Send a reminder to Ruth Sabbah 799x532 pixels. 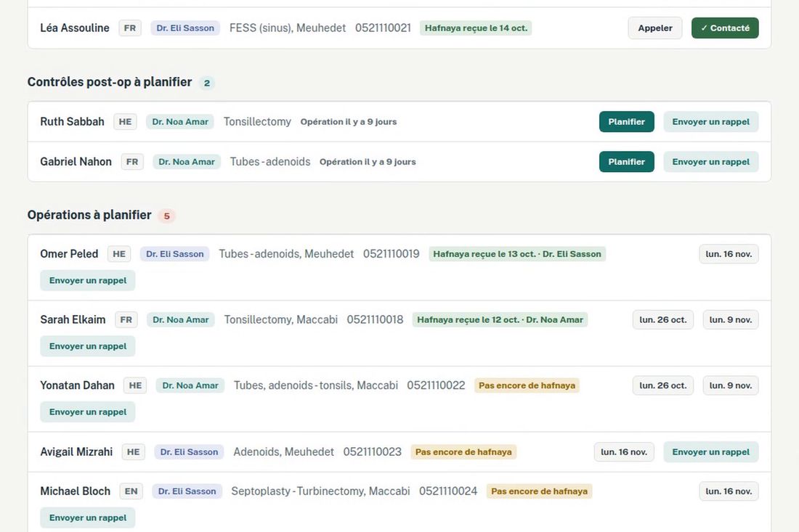tap(711, 122)
